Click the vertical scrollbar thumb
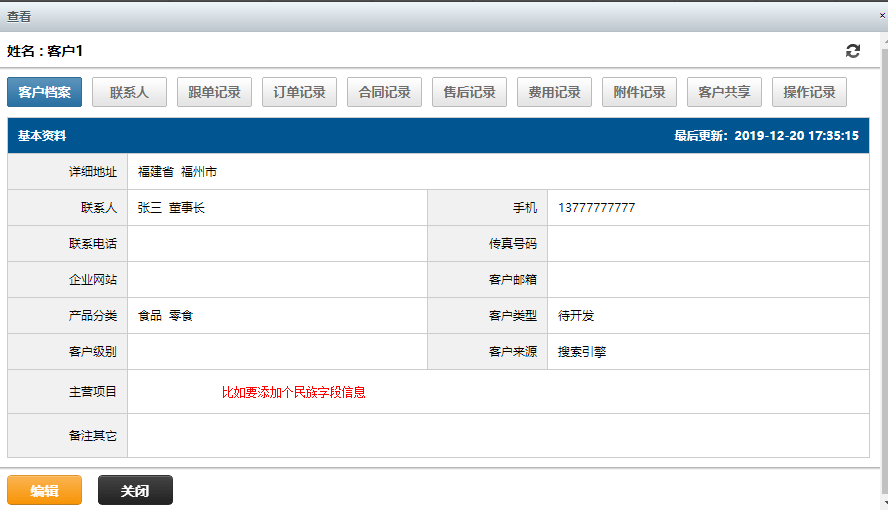This screenshot has width=888, height=510. click(x=885, y=269)
